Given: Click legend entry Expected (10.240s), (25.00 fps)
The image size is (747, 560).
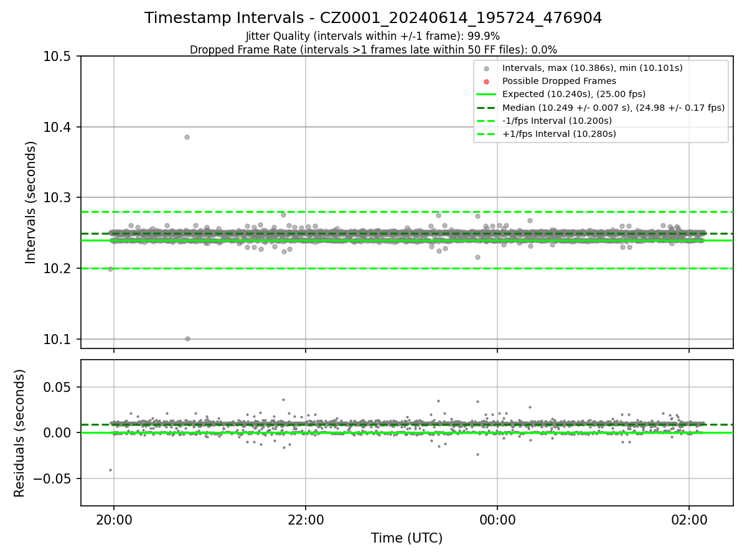Looking at the screenshot, I should pyautogui.click(x=574, y=94).
